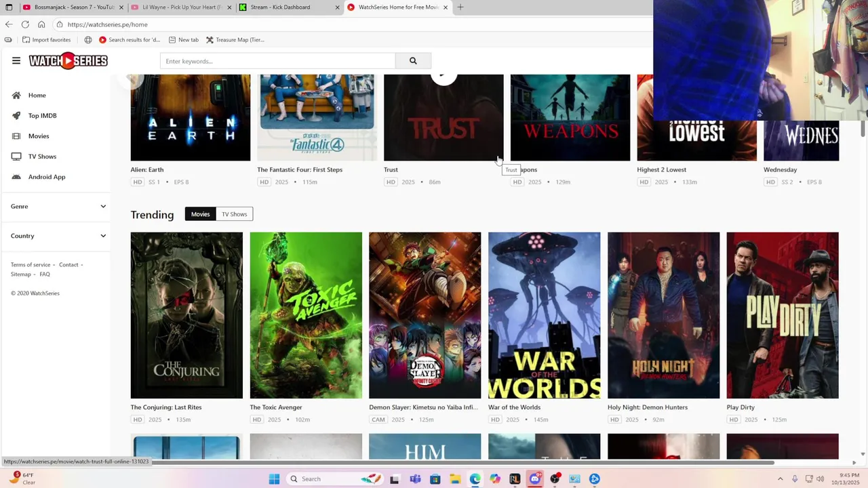The height and width of the screenshot is (488, 868).
Task: Open the hamburger menu beside WatchSeries logo
Action: (16, 60)
